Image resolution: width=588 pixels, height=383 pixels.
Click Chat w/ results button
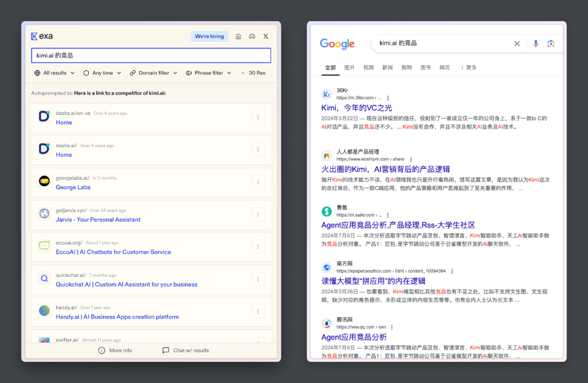pos(186,350)
